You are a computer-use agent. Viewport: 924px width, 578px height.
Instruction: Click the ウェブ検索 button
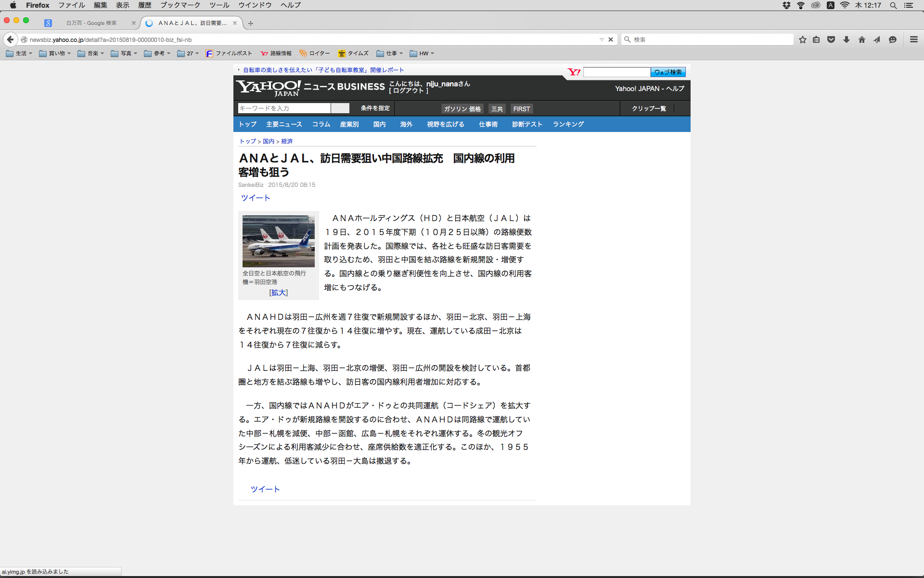point(667,72)
